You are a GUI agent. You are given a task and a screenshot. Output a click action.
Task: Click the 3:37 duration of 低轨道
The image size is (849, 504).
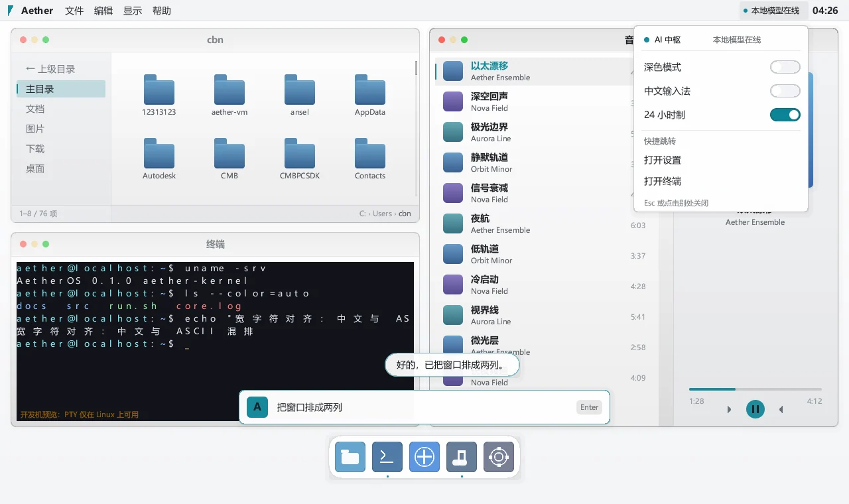click(x=638, y=256)
